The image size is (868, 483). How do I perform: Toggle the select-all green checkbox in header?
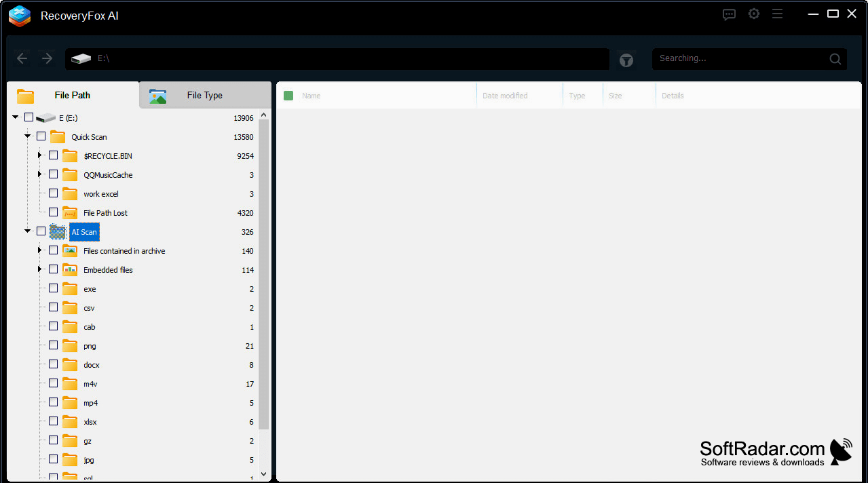tap(288, 96)
